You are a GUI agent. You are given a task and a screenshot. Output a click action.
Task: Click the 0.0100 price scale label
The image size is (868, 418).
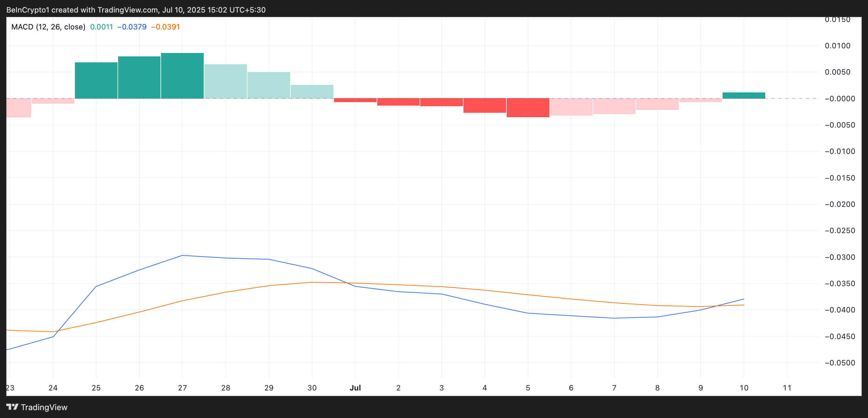pyautogui.click(x=837, y=46)
